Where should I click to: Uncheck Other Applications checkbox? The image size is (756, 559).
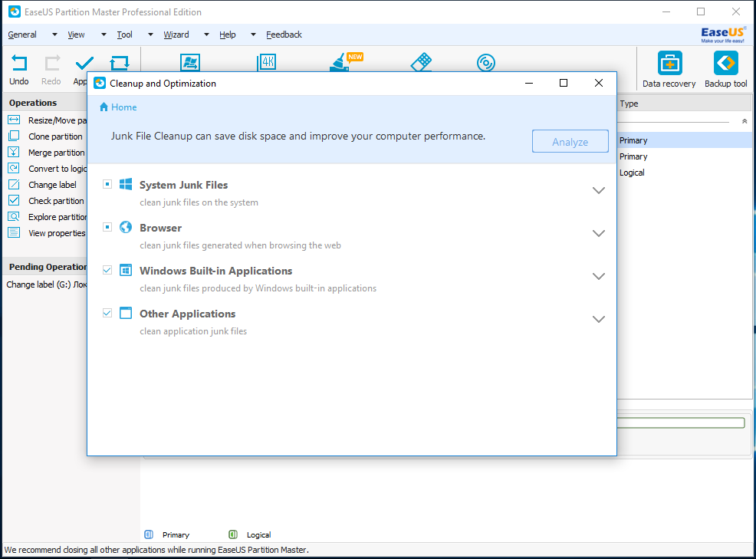point(107,313)
